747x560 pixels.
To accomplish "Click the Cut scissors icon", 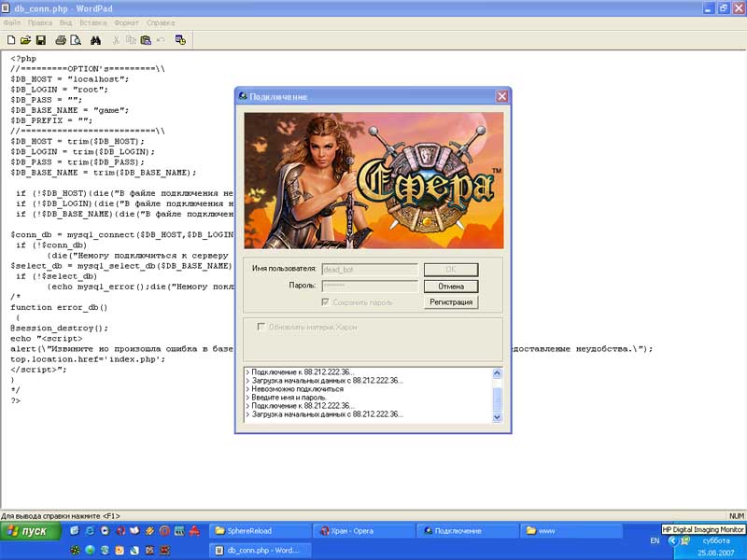I will pyautogui.click(x=116, y=40).
